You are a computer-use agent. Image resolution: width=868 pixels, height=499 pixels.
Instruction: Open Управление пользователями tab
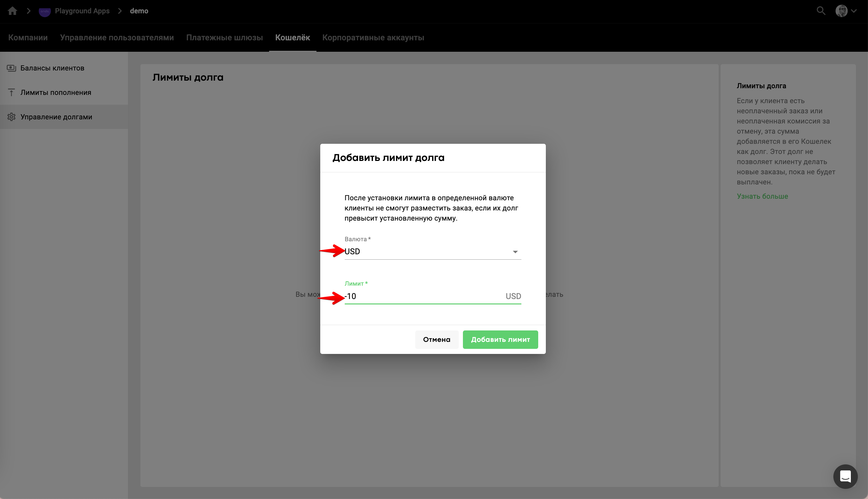(x=117, y=38)
